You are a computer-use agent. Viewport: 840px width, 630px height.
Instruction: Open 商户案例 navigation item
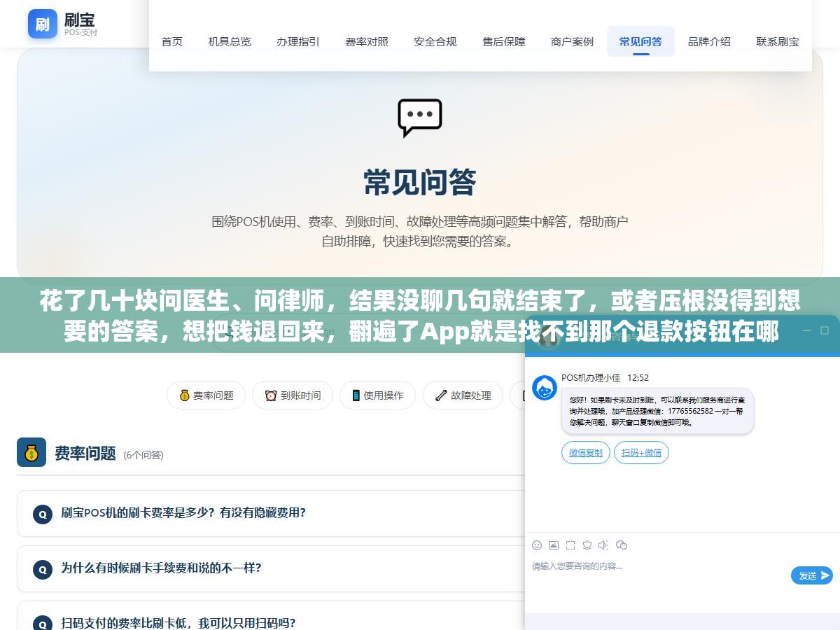point(572,41)
